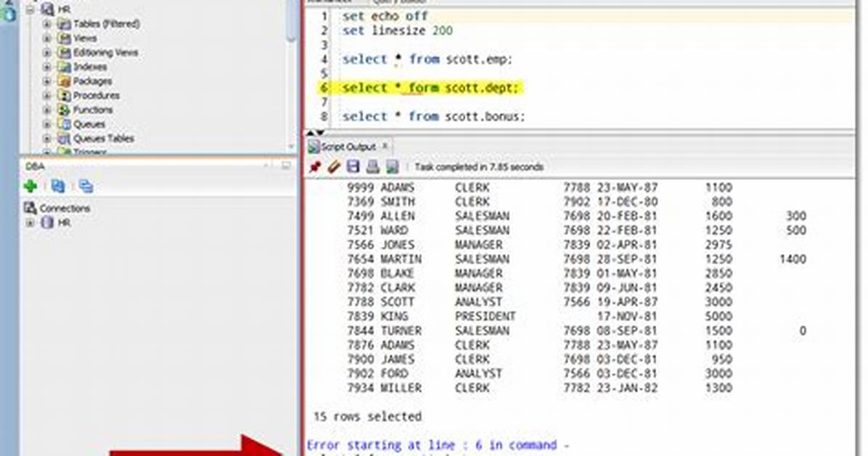Pin the Script Output with the red pushpin

coord(315,167)
